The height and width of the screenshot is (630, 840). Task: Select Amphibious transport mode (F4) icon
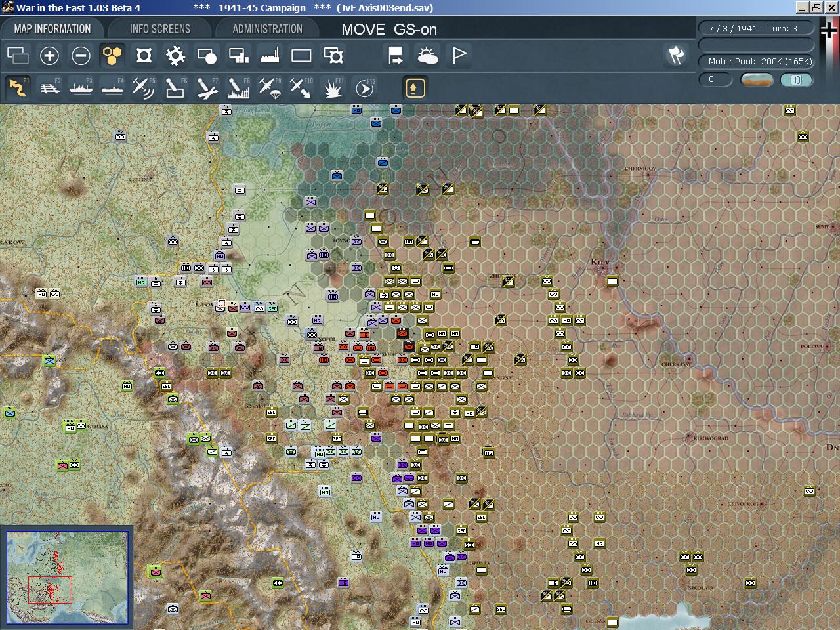click(x=112, y=88)
